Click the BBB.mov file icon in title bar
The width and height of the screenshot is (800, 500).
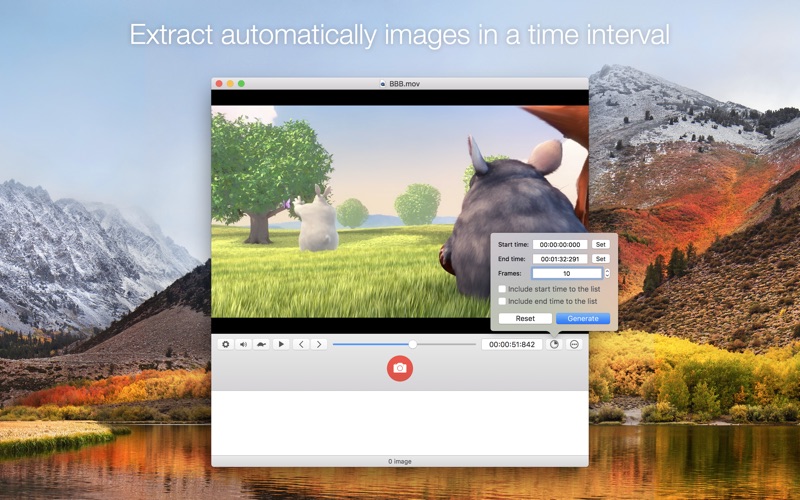pyautogui.click(x=383, y=84)
